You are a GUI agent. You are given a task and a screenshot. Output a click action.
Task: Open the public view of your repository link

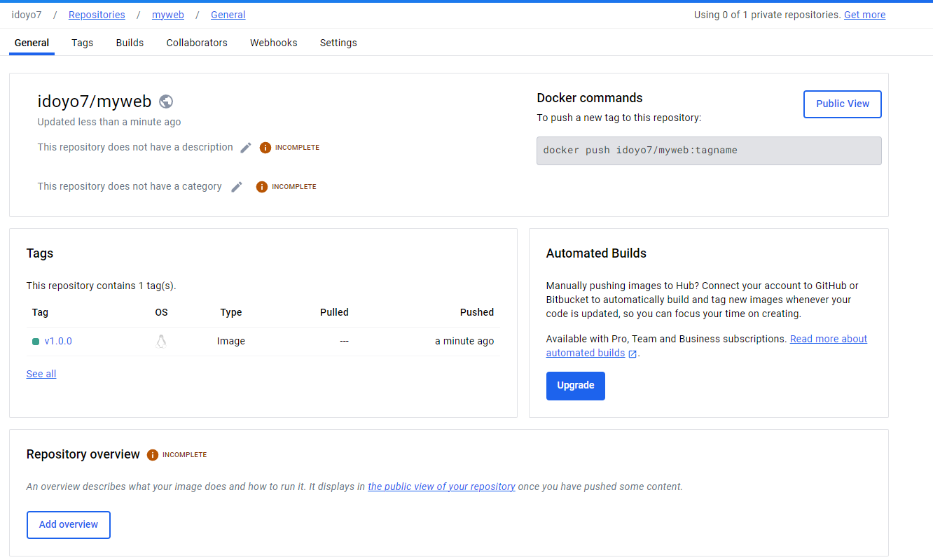[442, 486]
